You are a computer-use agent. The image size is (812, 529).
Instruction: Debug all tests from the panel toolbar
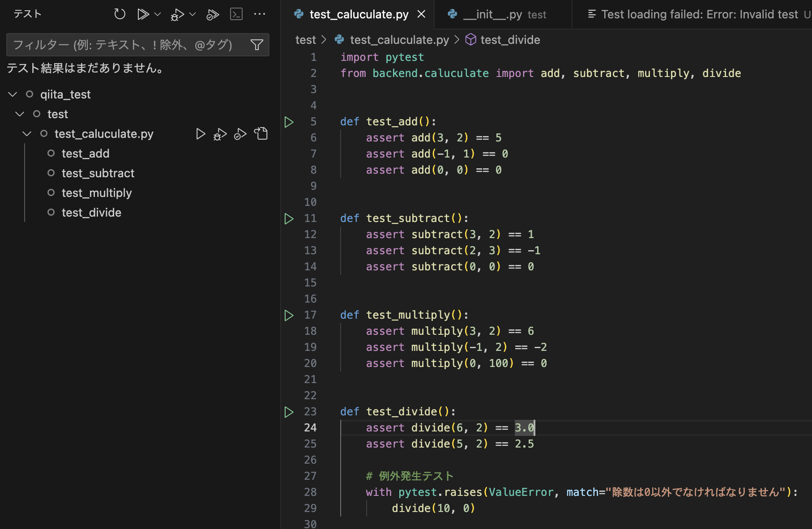(176, 14)
